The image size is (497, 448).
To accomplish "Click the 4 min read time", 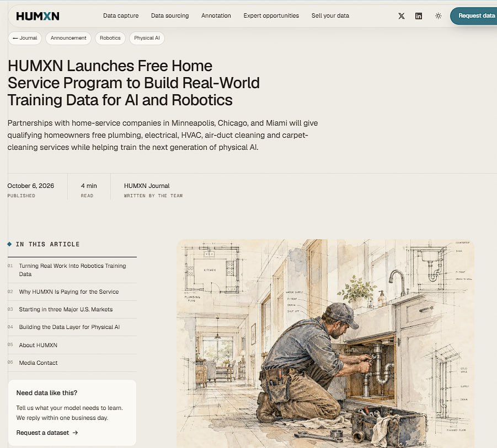I will [x=89, y=186].
